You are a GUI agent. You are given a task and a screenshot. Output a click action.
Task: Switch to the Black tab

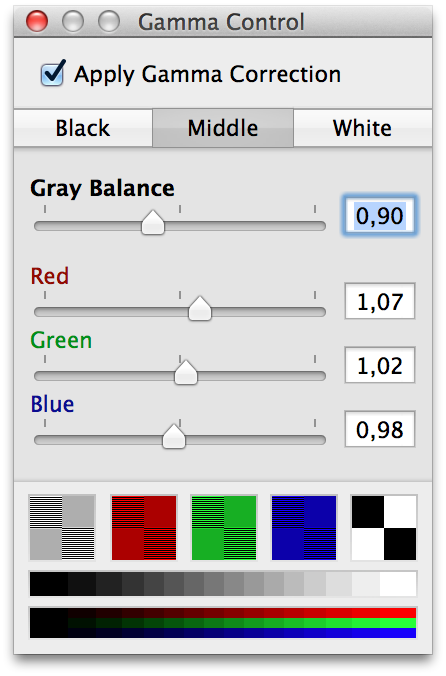(83, 128)
